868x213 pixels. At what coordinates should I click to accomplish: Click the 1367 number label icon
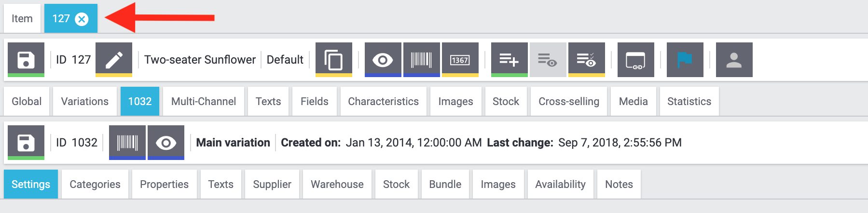tap(460, 59)
